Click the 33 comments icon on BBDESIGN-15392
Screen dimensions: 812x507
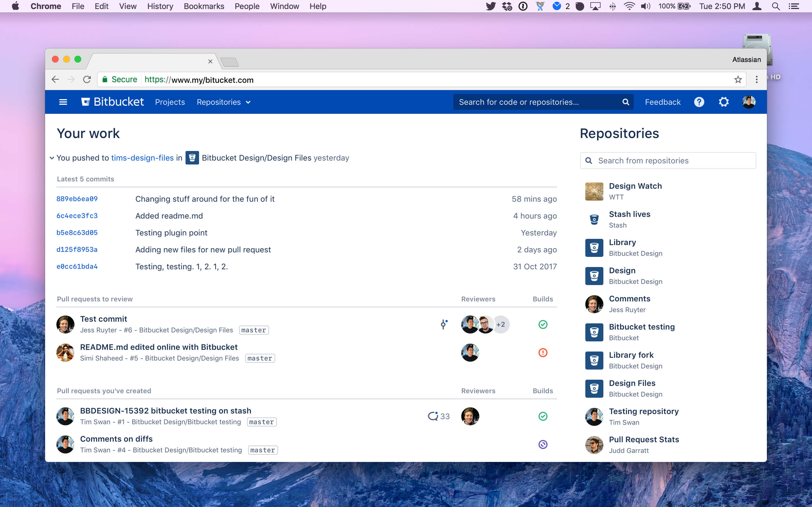[x=438, y=417]
